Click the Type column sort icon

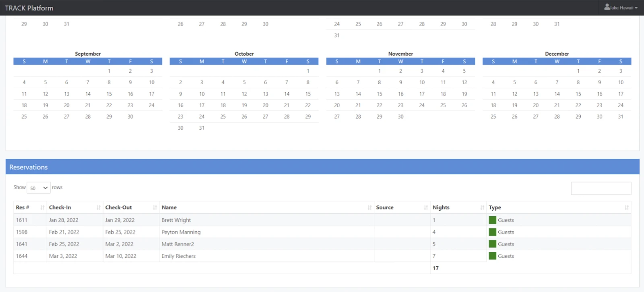[627, 207]
